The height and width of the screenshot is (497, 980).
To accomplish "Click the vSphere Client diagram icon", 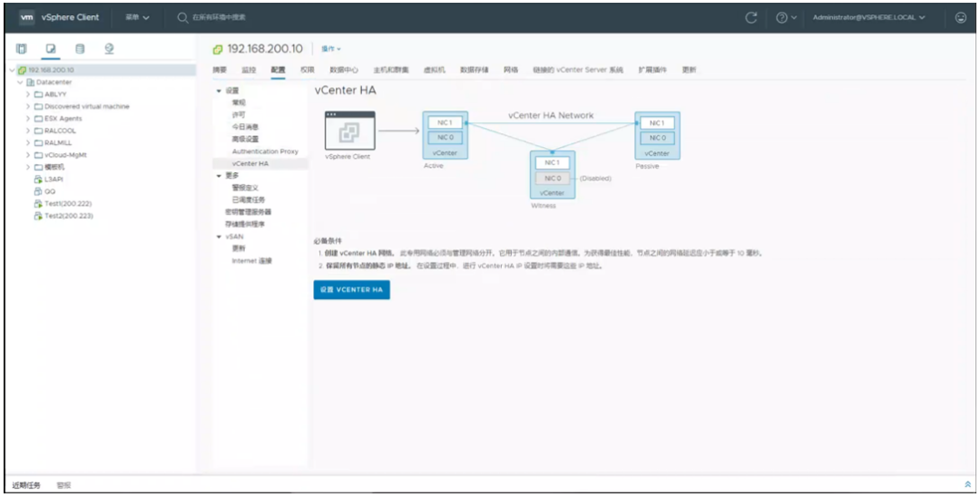I will pyautogui.click(x=350, y=132).
